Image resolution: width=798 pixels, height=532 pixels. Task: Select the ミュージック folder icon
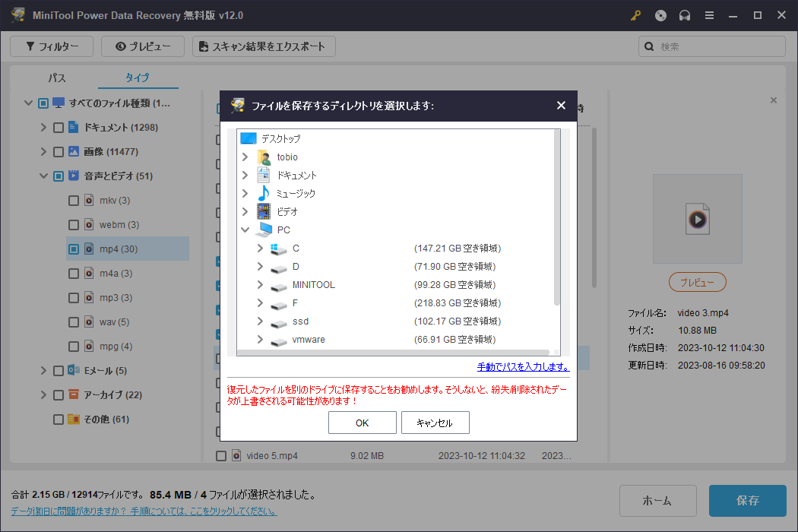click(x=264, y=193)
